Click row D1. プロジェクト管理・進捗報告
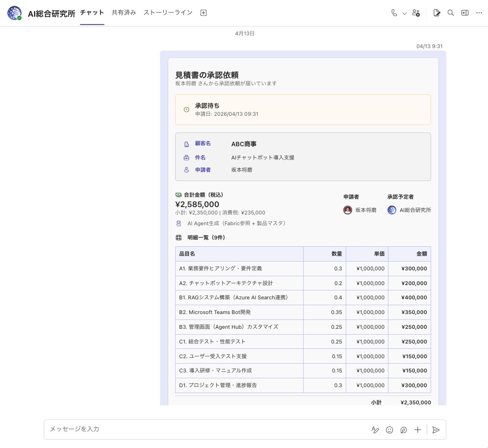This screenshot has width=488, height=448. pyautogui.click(x=303, y=385)
